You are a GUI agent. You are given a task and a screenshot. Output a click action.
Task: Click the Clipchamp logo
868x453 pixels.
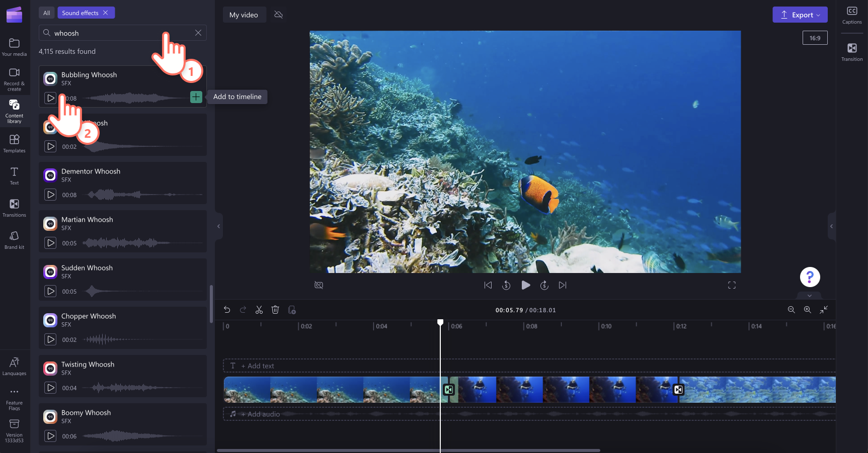(14, 15)
